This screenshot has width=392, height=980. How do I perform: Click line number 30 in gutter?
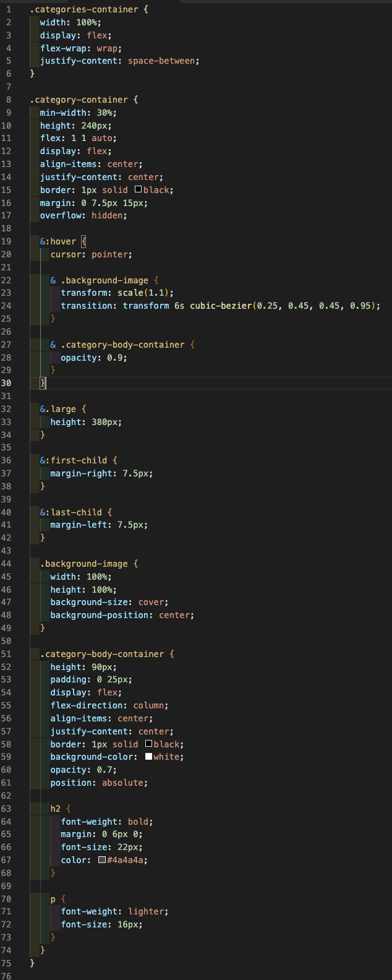[6, 383]
